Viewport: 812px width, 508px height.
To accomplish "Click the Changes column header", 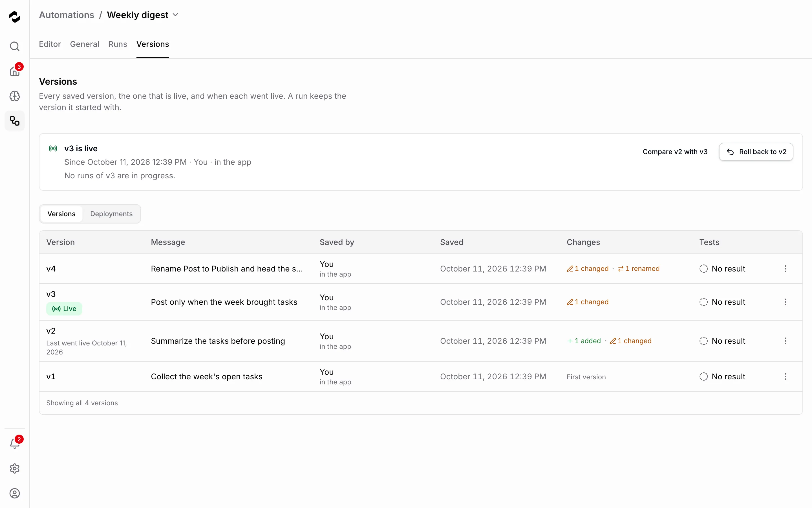I will [583, 242].
